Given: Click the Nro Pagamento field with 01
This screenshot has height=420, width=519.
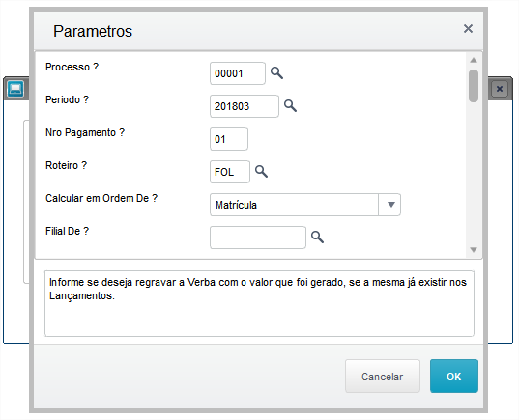Looking at the screenshot, I should pos(229,139).
